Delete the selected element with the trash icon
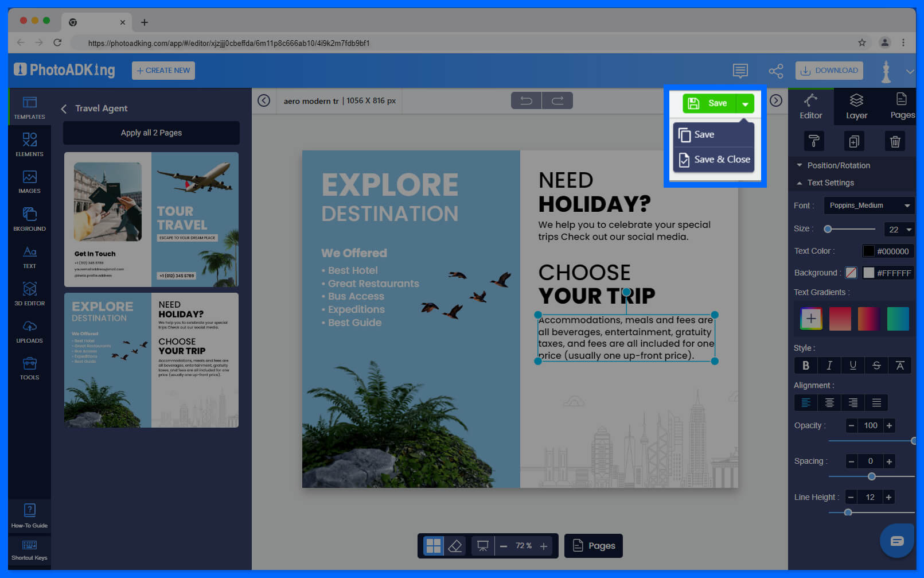The height and width of the screenshot is (578, 924). click(x=895, y=141)
